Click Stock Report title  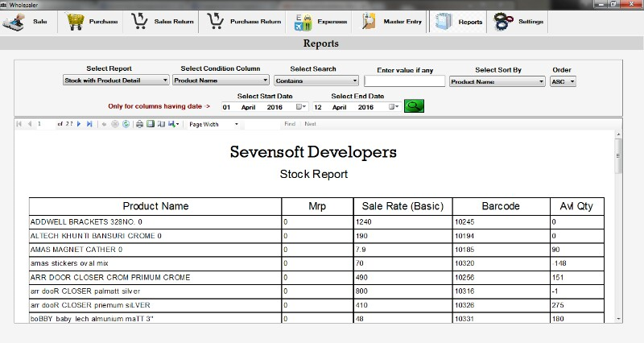tap(314, 174)
